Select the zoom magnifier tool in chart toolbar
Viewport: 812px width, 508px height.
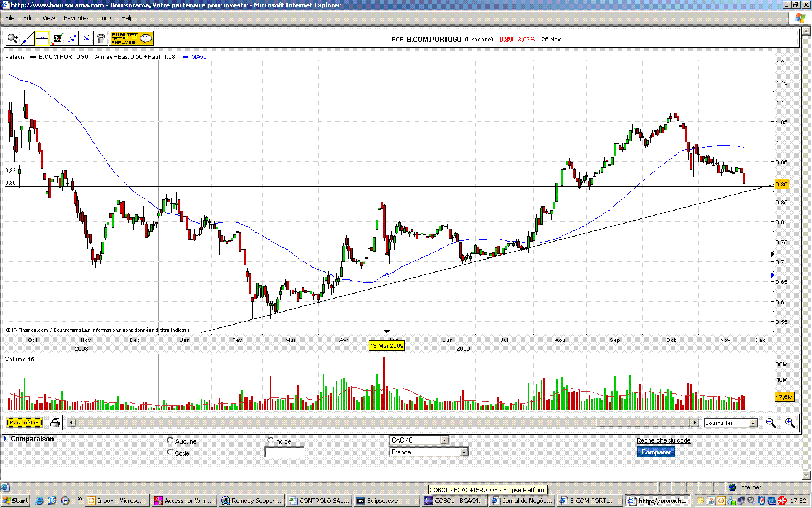(13, 38)
